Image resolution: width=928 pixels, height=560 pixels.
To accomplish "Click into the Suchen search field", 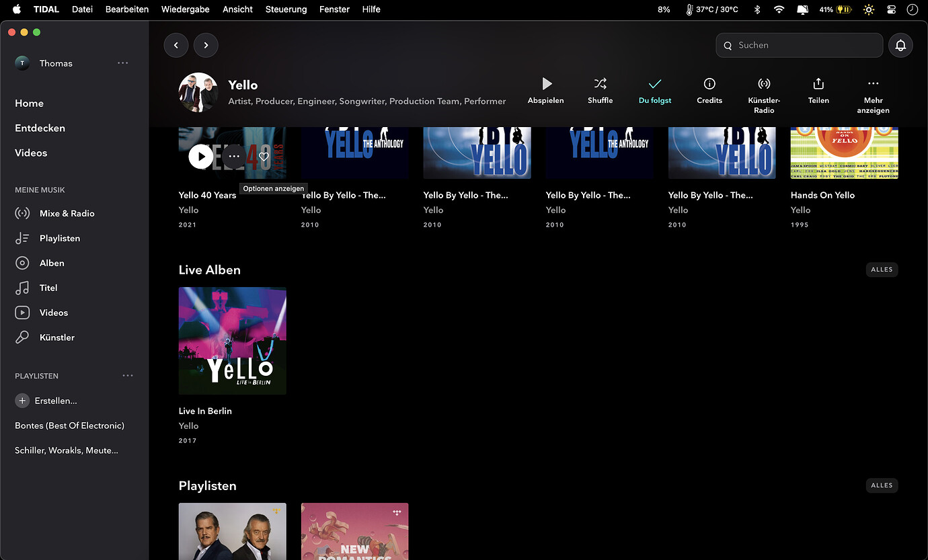I will pos(799,45).
